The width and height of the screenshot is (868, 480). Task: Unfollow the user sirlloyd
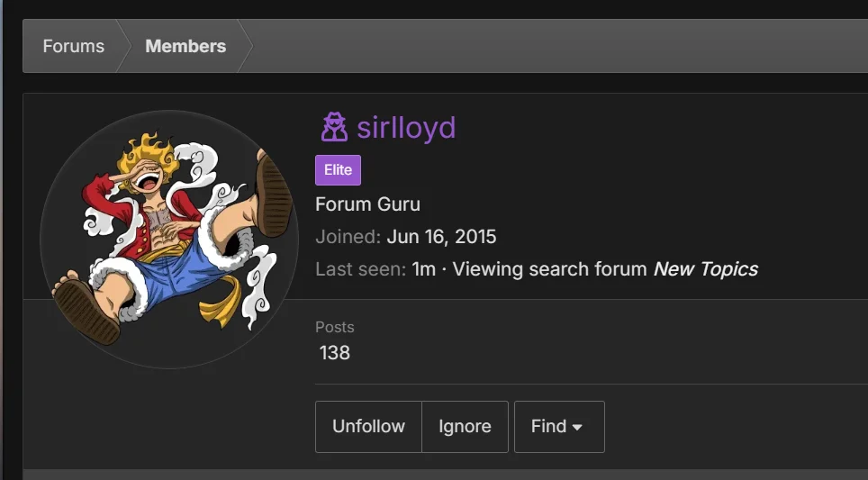368,427
